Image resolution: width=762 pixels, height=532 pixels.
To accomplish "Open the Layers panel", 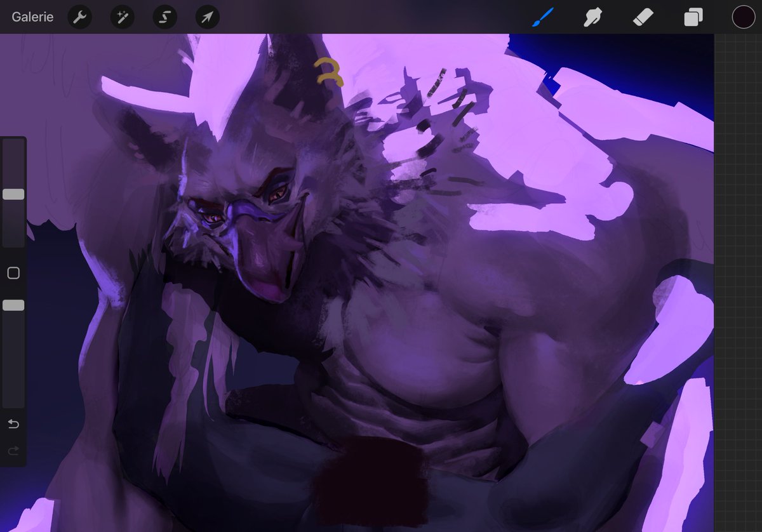I will (x=693, y=17).
